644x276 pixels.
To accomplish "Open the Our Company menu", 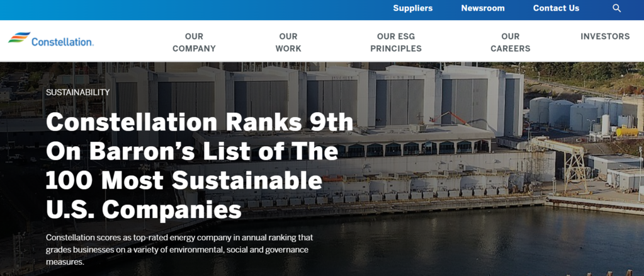I will (194, 42).
